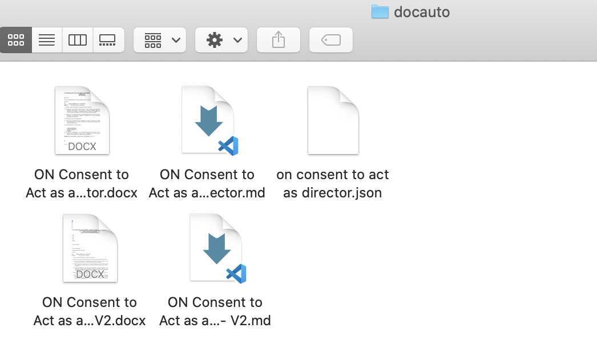Viewport: 597px width, 364px height.
Task: Select the on consent to act as director.json file
Action: 333,120
